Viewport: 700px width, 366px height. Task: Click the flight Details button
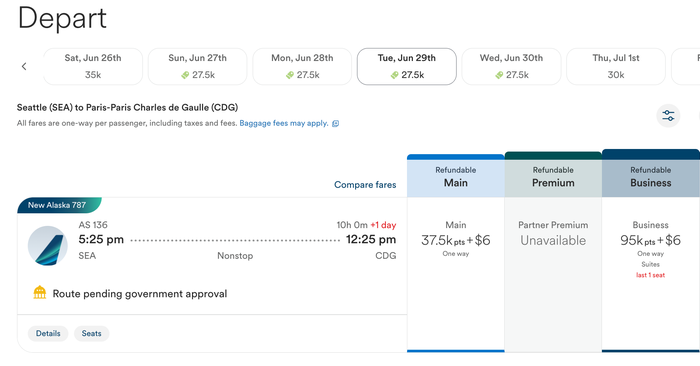pyautogui.click(x=48, y=333)
